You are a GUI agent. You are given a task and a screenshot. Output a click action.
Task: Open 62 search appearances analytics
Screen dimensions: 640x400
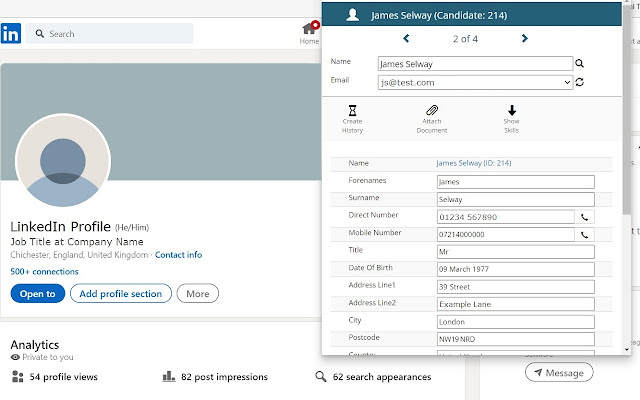(382, 377)
